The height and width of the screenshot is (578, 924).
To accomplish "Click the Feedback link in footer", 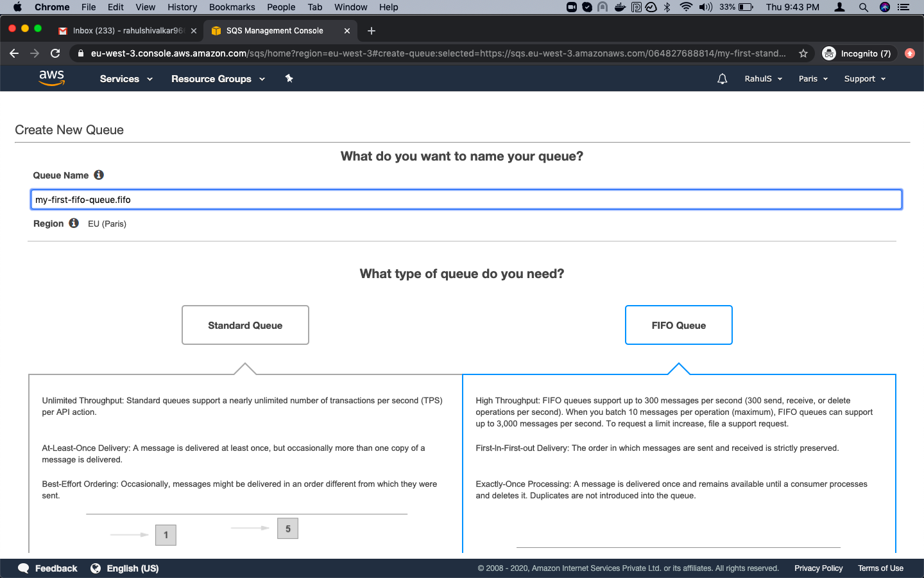I will 56,568.
